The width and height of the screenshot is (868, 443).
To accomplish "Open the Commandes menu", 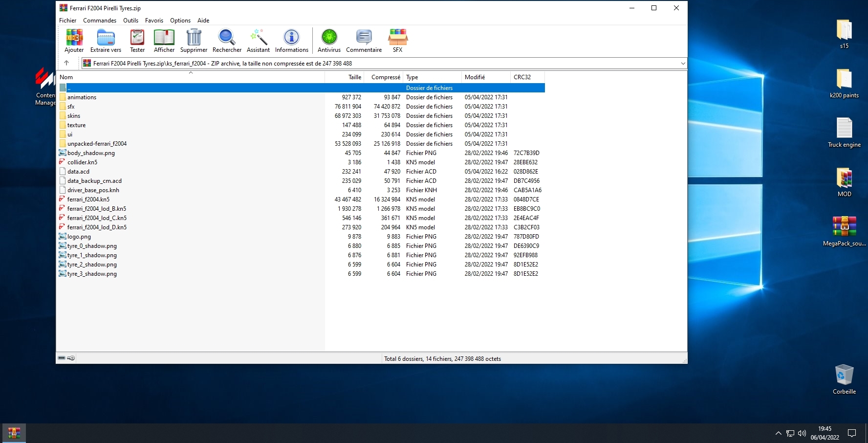I will (x=100, y=21).
